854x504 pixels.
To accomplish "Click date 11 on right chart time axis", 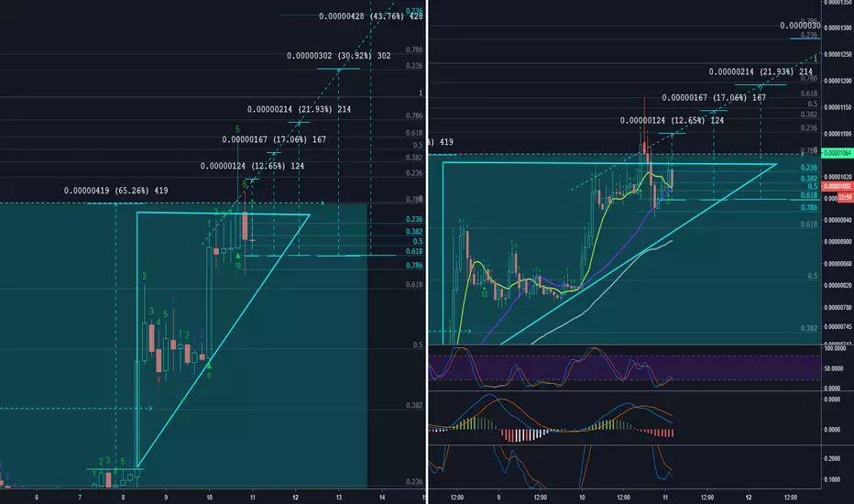I will coord(665,498).
